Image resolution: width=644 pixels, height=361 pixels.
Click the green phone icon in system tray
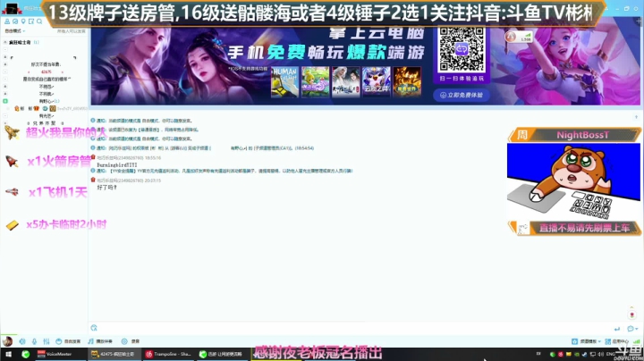tap(553, 354)
